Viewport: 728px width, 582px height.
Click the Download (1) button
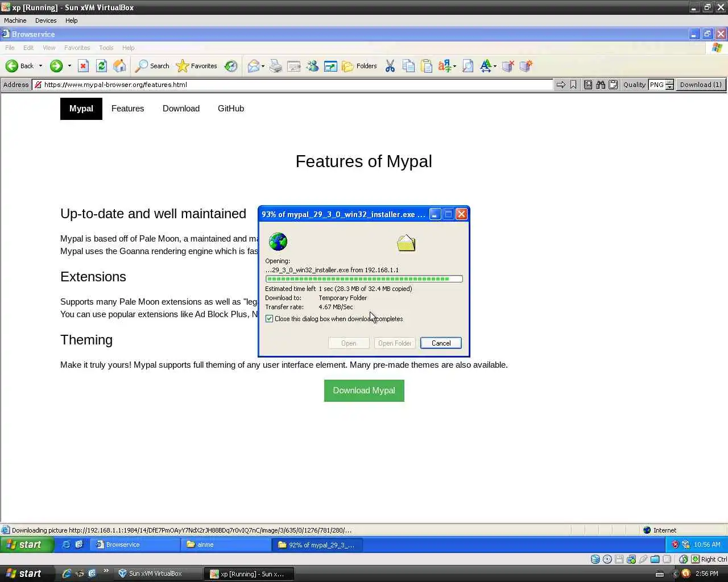pyautogui.click(x=701, y=85)
